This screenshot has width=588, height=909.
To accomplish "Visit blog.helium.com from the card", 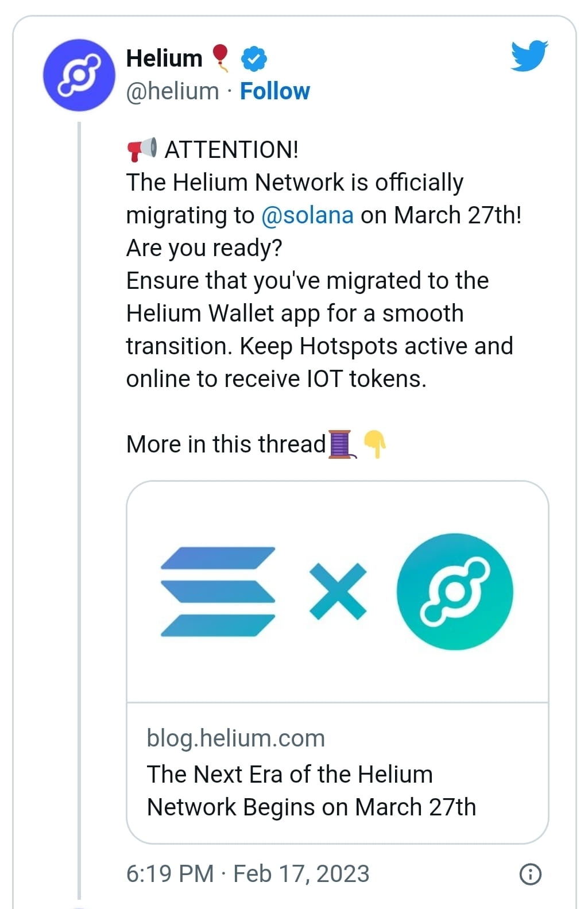I will tap(235, 738).
